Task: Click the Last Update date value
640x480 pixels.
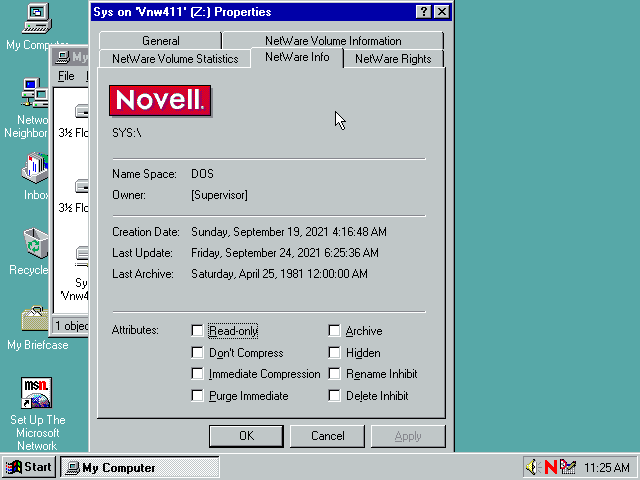Action: (284, 253)
